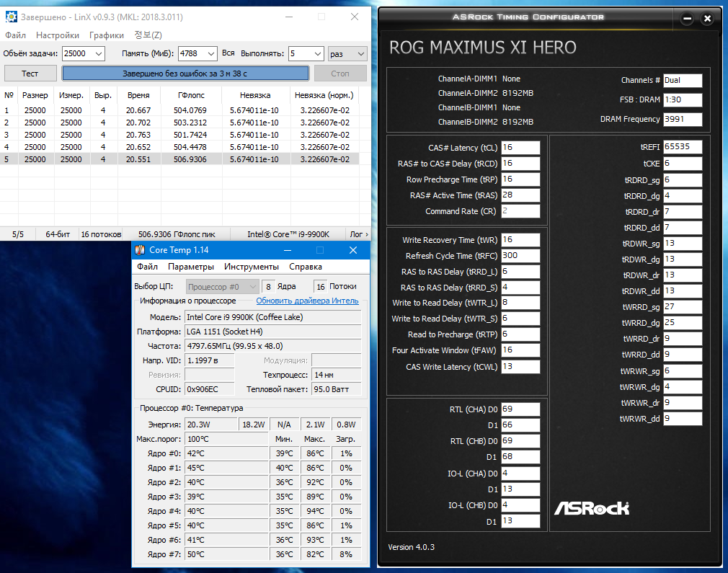Click the RTL (CHA) D0 field

coord(520,409)
